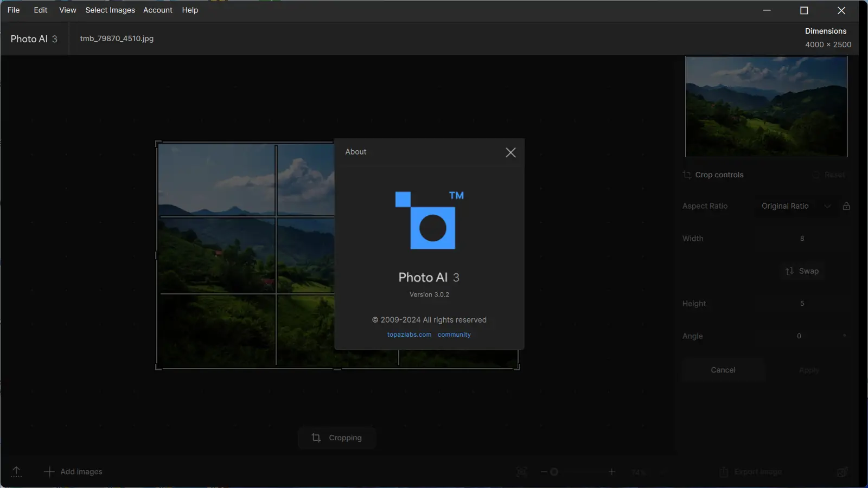Screen dimensions: 868x488
Task: Click the Cropping status button
Action: click(337, 438)
